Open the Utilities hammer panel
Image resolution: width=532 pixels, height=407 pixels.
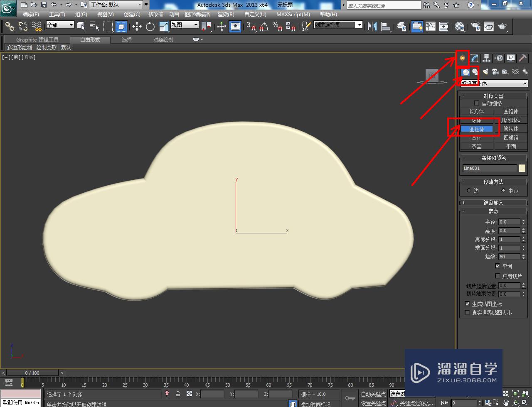coord(523,58)
